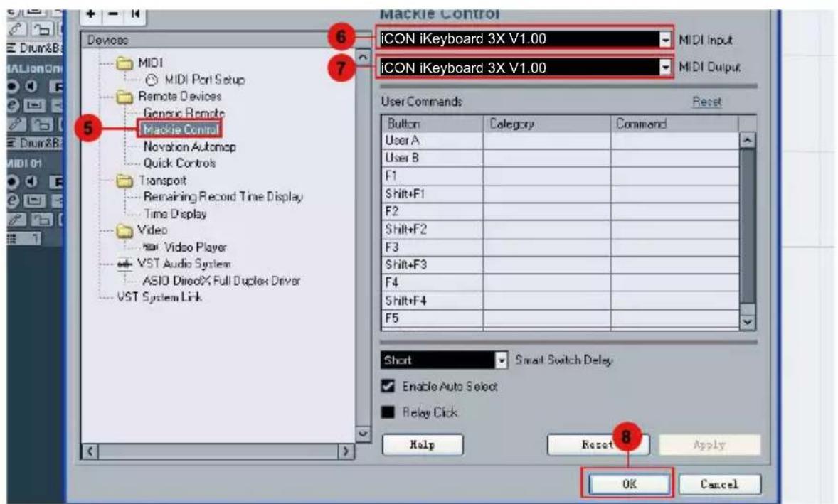Click the Command column header
Viewport: 838px width, 504px height.
(674, 124)
